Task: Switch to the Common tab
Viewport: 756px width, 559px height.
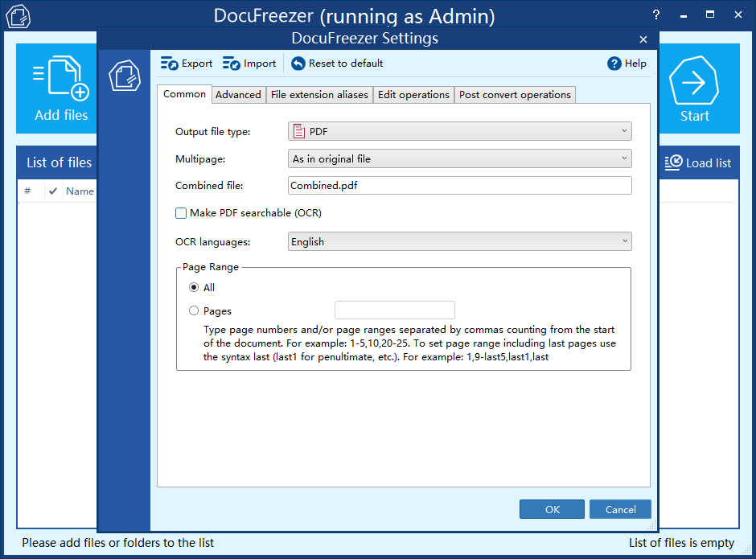Action: click(x=184, y=94)
